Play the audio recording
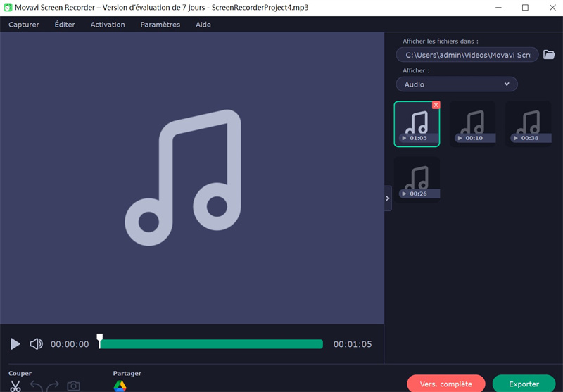 pyautogui.click(x=15, y=344)
